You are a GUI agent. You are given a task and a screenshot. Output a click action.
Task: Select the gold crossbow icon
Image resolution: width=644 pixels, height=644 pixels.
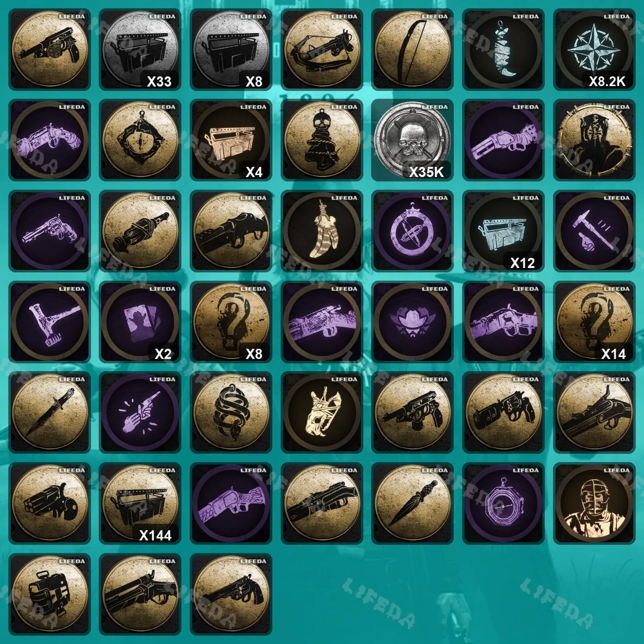(x=322, y=50)
